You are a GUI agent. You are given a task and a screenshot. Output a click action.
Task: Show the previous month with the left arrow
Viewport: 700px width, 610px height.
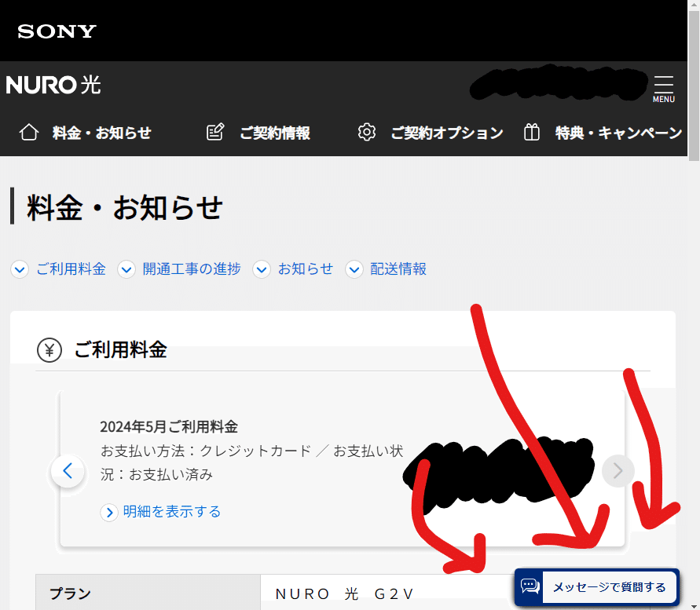pos(68,470)
